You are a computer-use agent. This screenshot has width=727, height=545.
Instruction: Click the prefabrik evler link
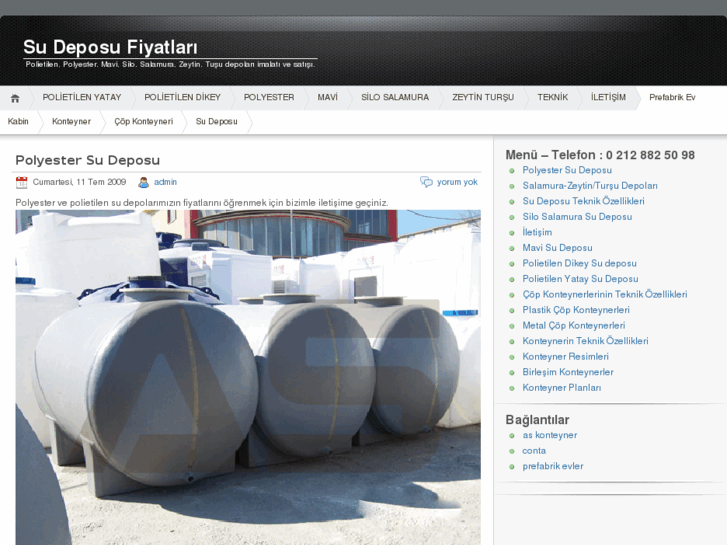pyautogui.click(x=552, y=466)
